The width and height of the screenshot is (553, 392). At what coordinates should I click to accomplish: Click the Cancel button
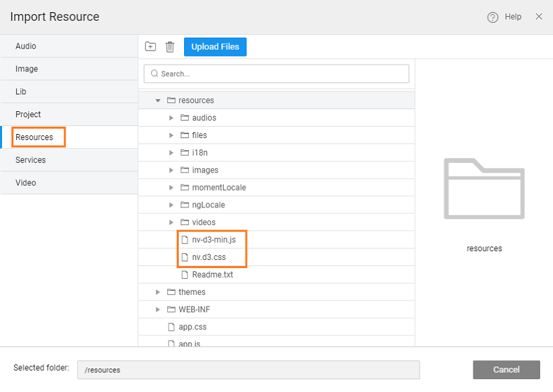pyautogui.click(x=506, y=370)
